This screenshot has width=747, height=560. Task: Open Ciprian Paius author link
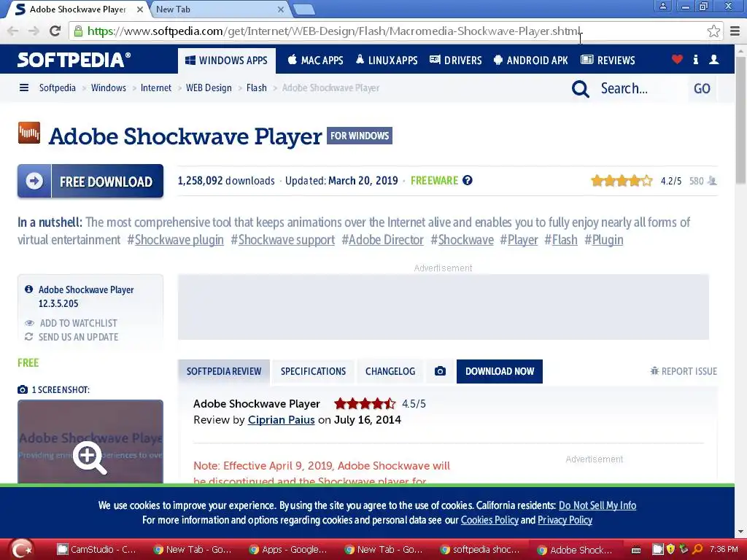(x=281, y=420)
